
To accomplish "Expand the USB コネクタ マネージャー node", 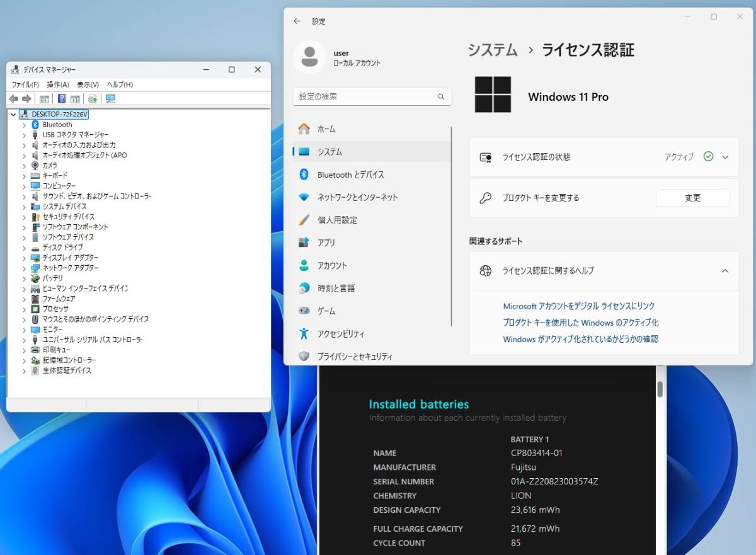I will [25, 135].
